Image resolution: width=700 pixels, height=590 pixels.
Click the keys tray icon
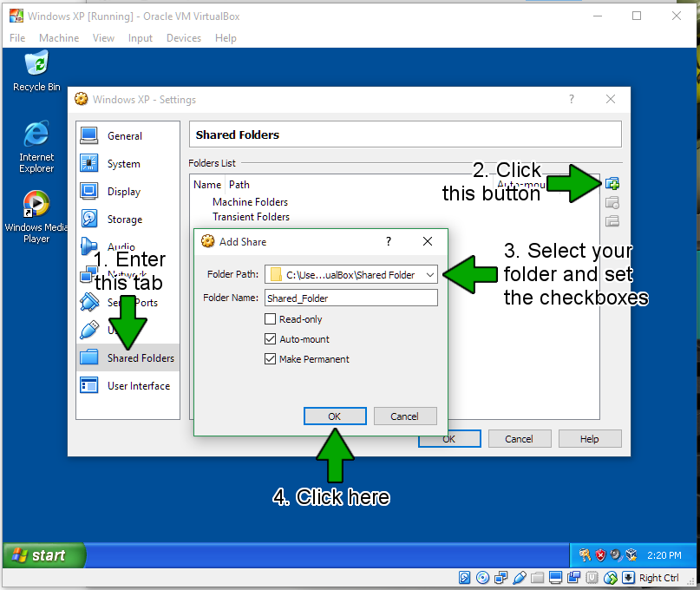(585, 555)
